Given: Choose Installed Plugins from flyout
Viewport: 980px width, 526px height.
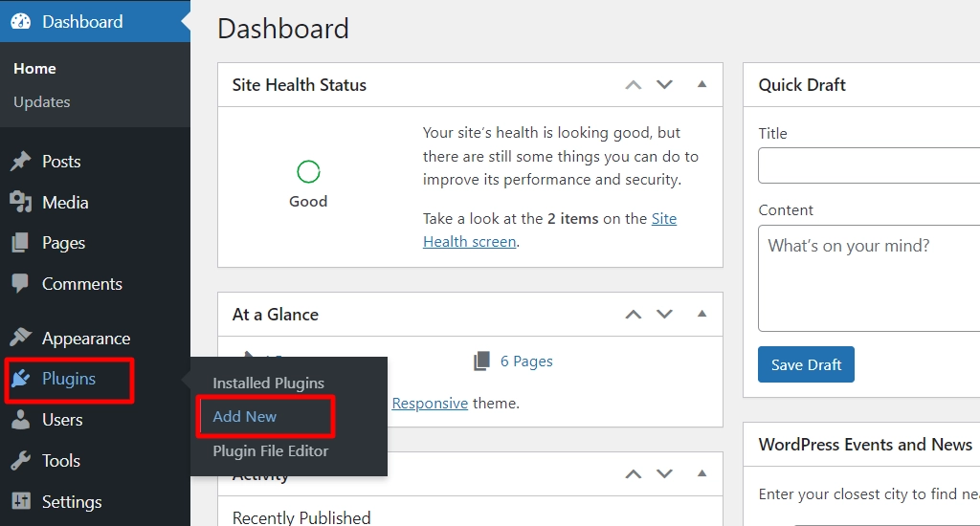Looking at the screenshot, I should tap(268, 383).
